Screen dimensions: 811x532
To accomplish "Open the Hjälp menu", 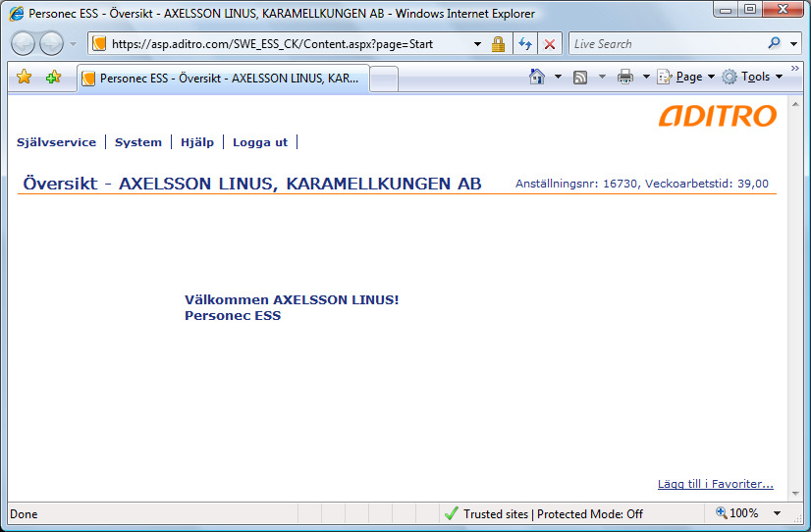I will tap(197, 142).
